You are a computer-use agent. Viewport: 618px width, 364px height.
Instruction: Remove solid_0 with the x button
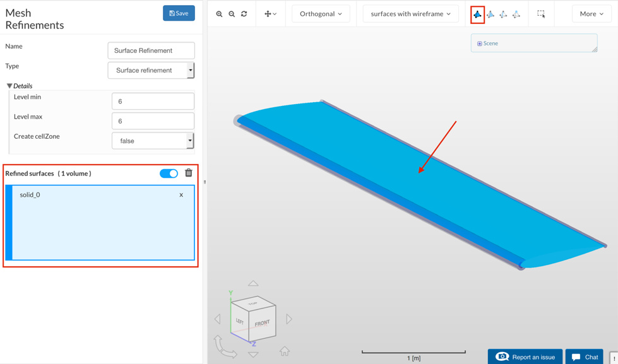[181, 194]
